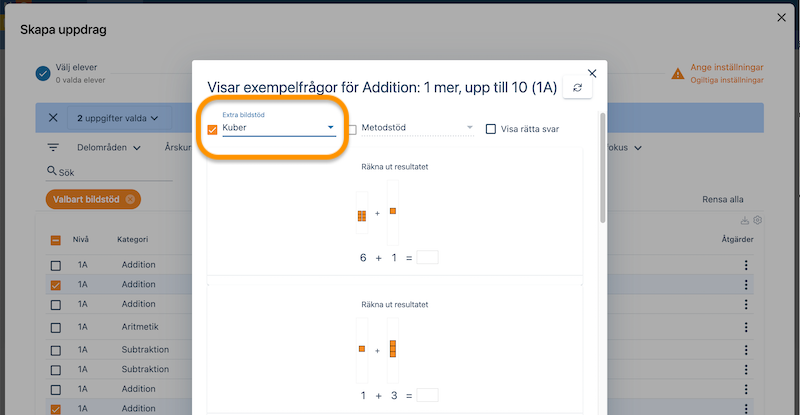Remove the Valbart bildstöd filter chip
The image size is (800, 415).
click(130, 199)
